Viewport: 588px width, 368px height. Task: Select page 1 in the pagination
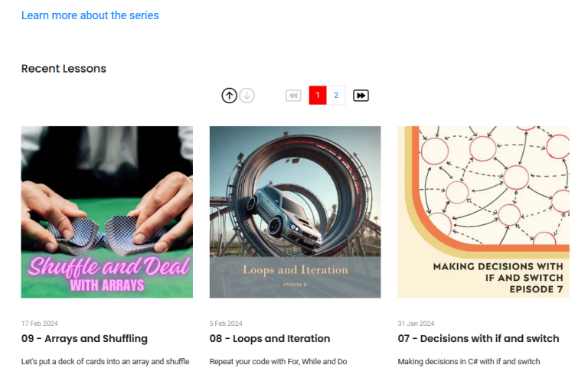click(318, 96)
